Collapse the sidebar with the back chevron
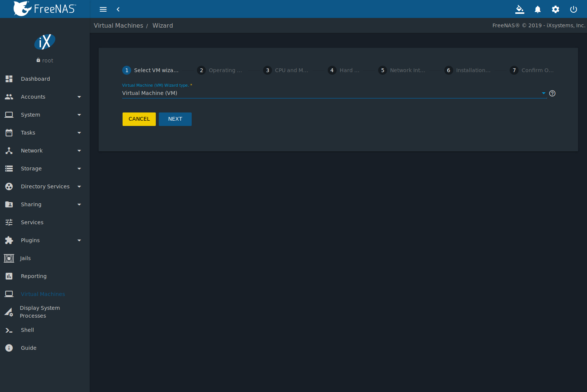587x392 pixels. (118, 9)
